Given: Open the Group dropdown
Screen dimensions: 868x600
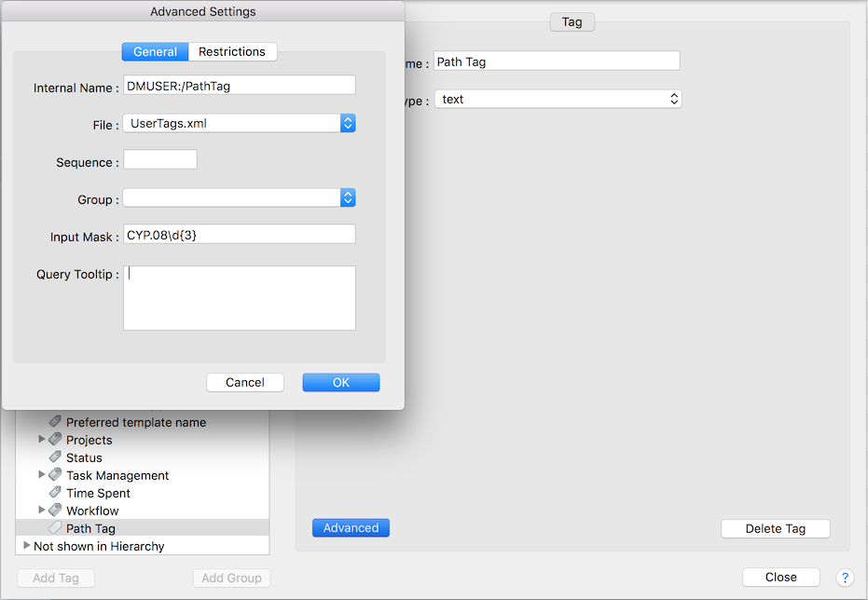Looking at the screenshot, I should coord(239,198).
